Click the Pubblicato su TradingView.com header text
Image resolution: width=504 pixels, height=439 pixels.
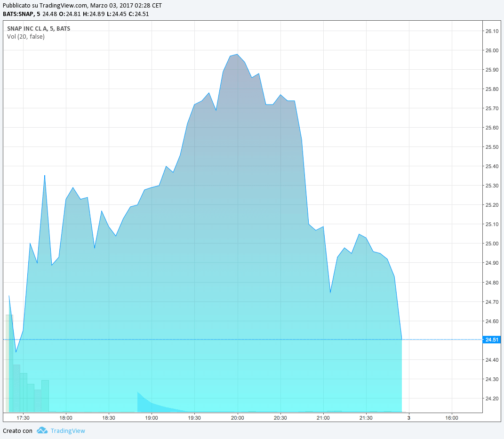pos(46,5)
